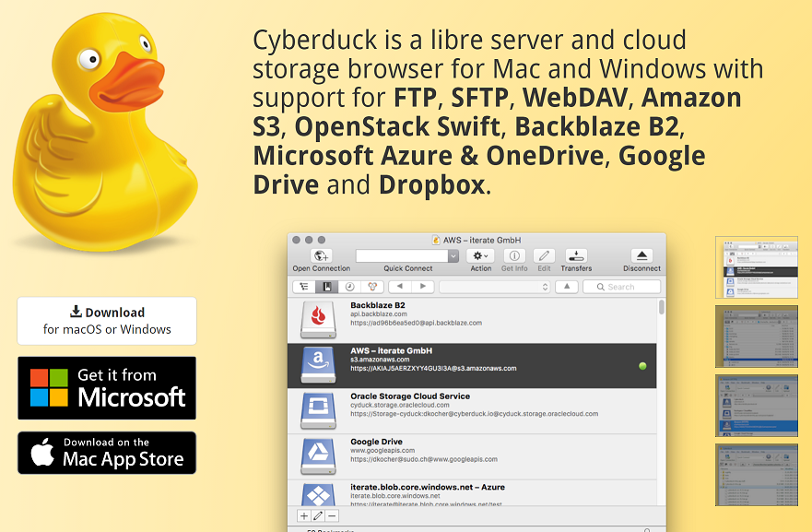812x532 pixels.
Task: Click the cyduck.storage.oraclecloud.com hostname text
Action: click(x=400, y=405)
